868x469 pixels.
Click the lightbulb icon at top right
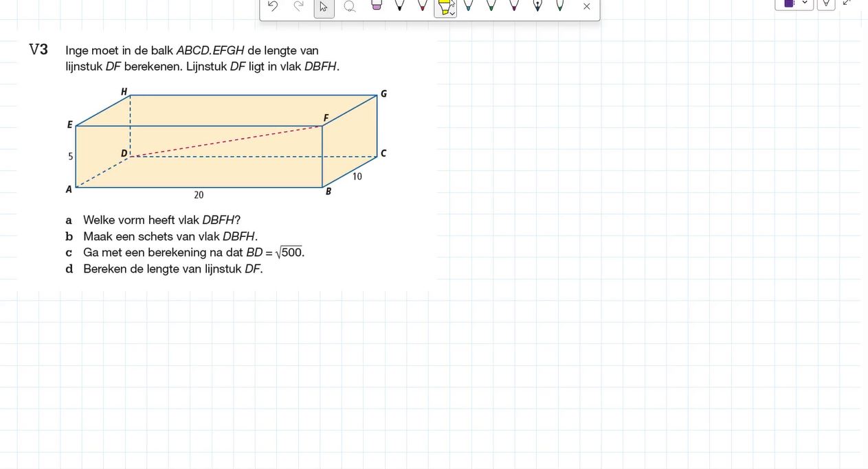point(826,3)
